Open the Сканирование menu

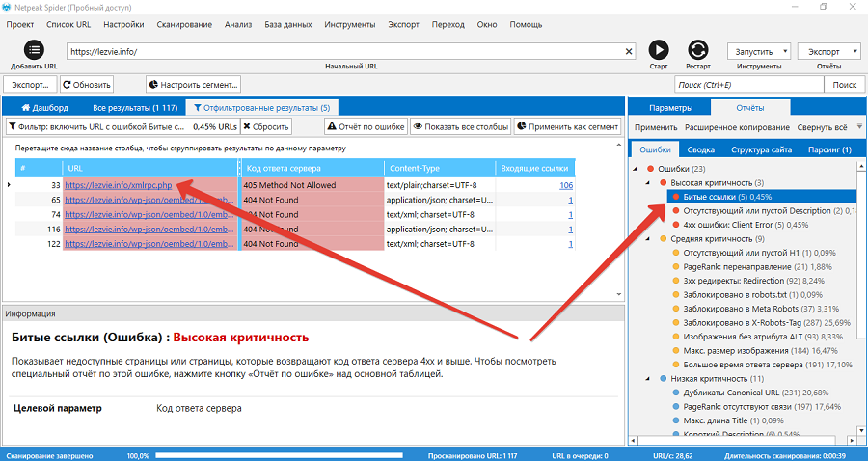click(184, 24)
